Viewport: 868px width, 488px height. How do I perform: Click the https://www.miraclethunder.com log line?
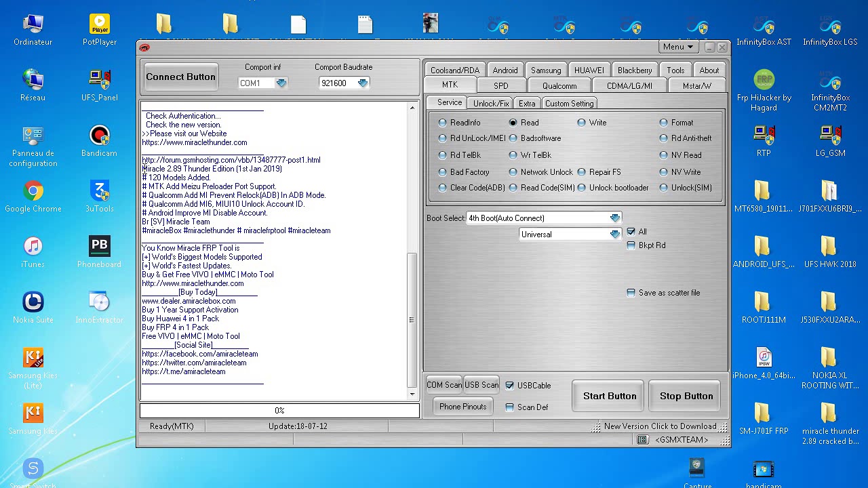pyautogui.click(x=195, y=142)
